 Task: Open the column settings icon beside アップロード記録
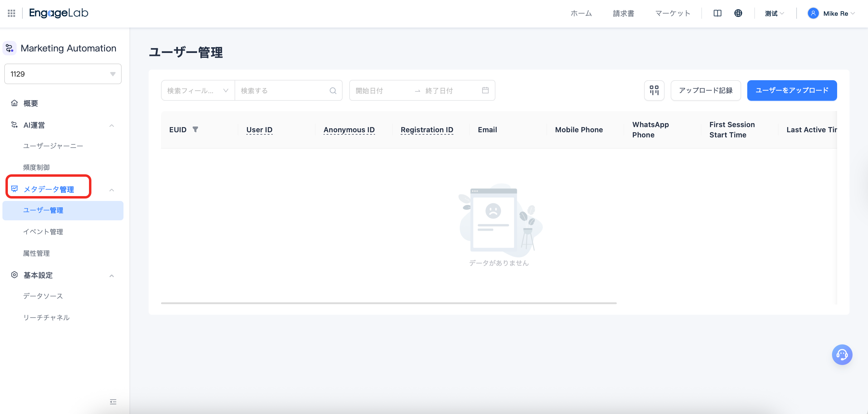coord(654,90)
